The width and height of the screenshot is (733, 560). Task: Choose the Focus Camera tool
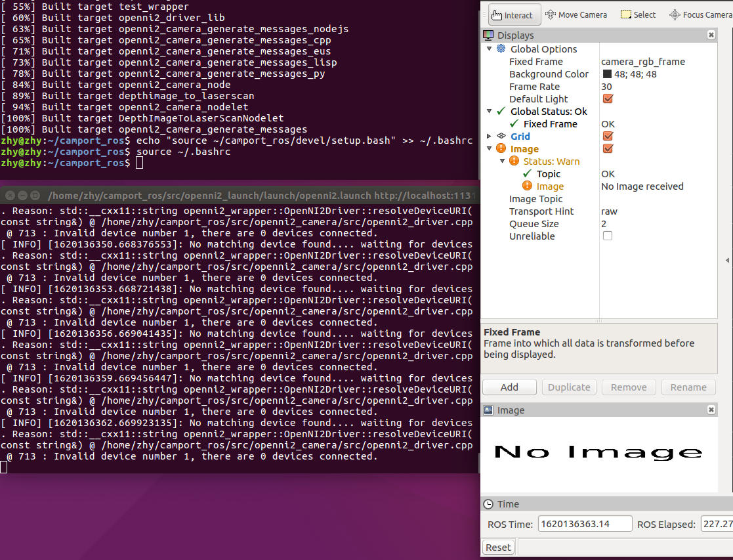pyautogui.click(x=701, y=14)
